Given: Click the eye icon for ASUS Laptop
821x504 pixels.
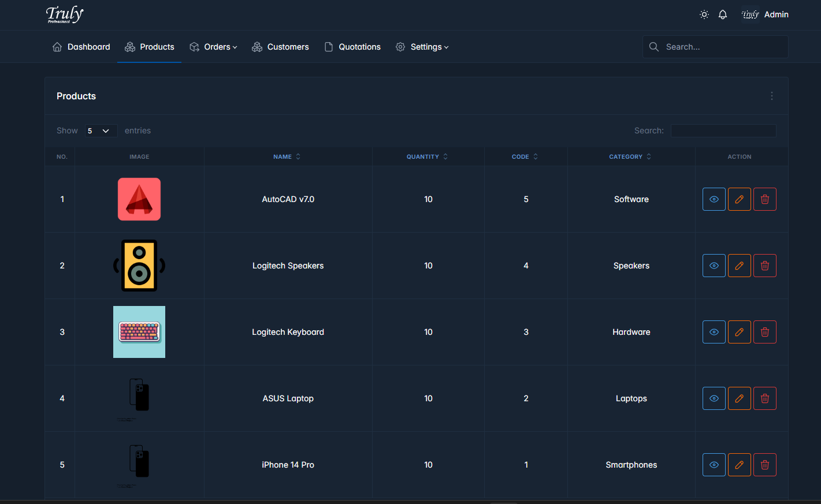Looking at the screenshot, I should point(714,398).
